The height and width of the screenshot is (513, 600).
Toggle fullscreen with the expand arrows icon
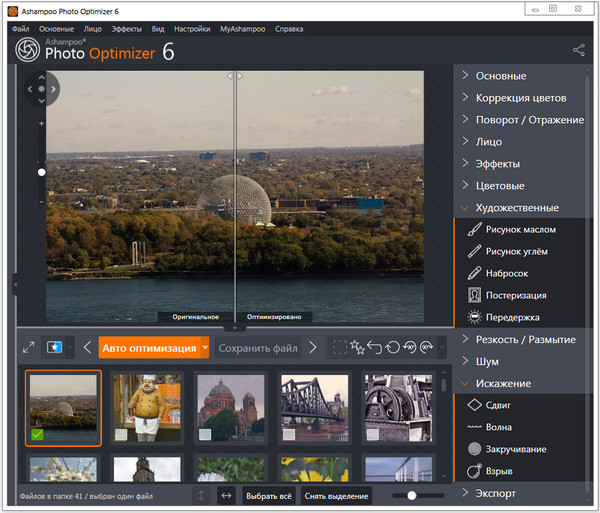coord(28,347)
